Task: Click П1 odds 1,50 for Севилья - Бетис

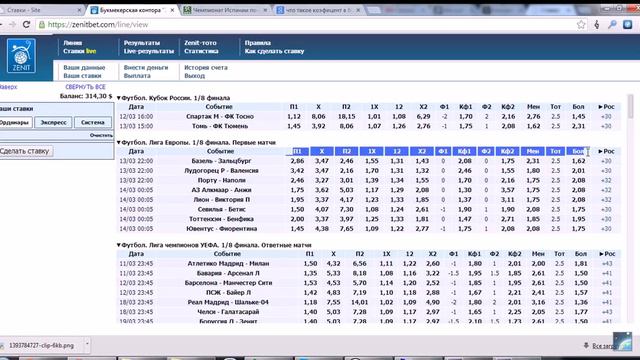Action: [297, 209]
